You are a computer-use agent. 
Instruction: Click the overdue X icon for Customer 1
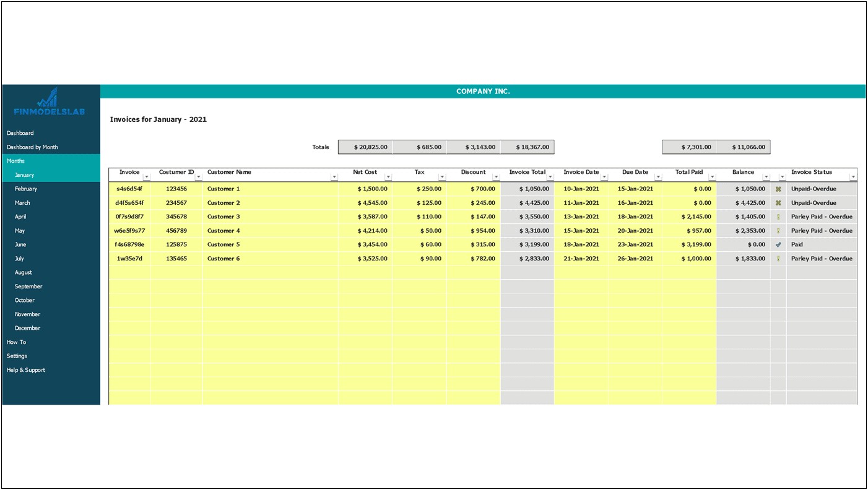pos(778,189)
